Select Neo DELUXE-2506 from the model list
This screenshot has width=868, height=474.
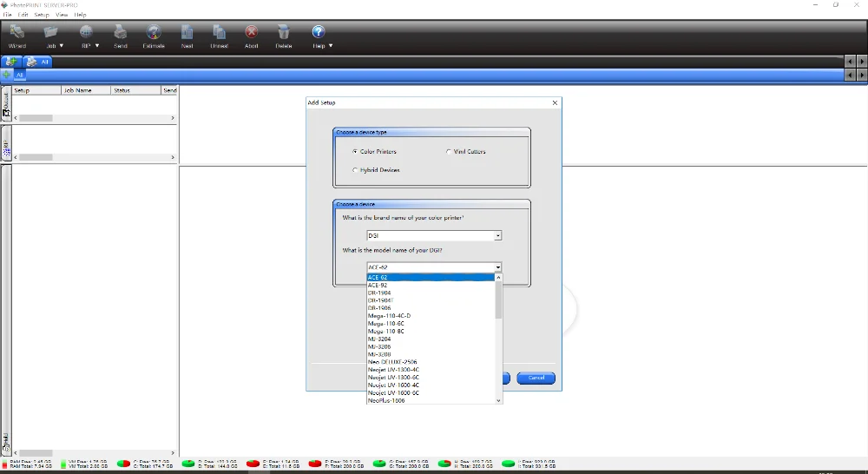point(431,362)
